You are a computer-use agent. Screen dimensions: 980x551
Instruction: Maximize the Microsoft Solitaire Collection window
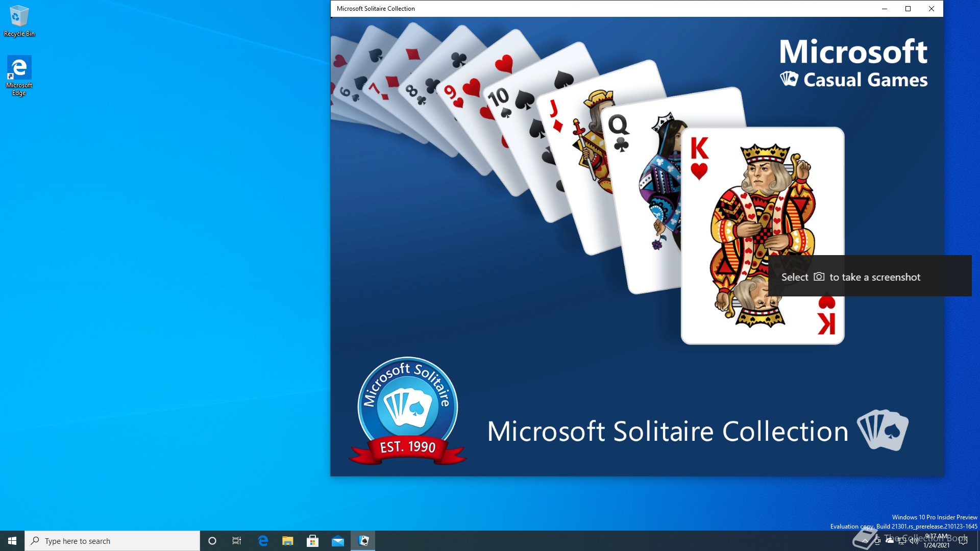908,9
